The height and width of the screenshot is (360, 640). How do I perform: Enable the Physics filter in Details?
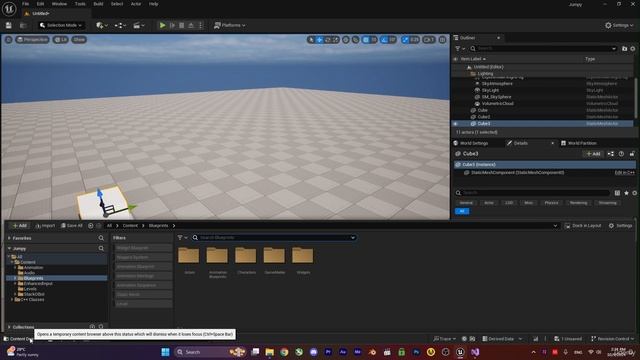[551, 203]
